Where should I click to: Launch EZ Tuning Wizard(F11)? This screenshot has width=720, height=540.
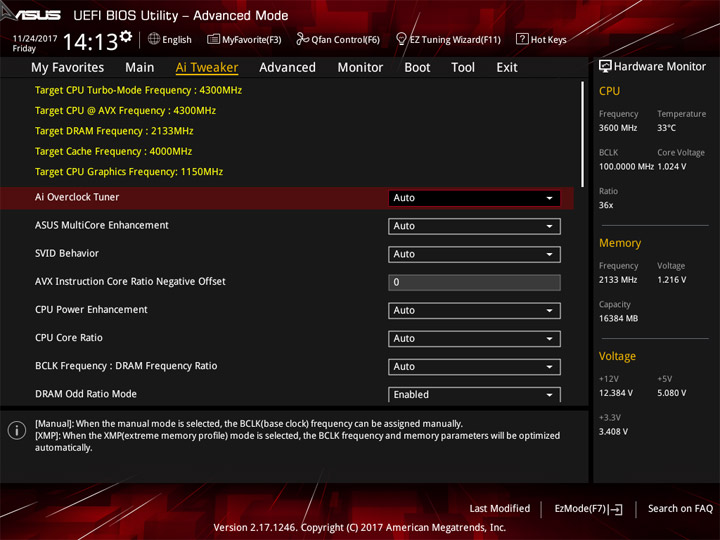click(455, 39)
